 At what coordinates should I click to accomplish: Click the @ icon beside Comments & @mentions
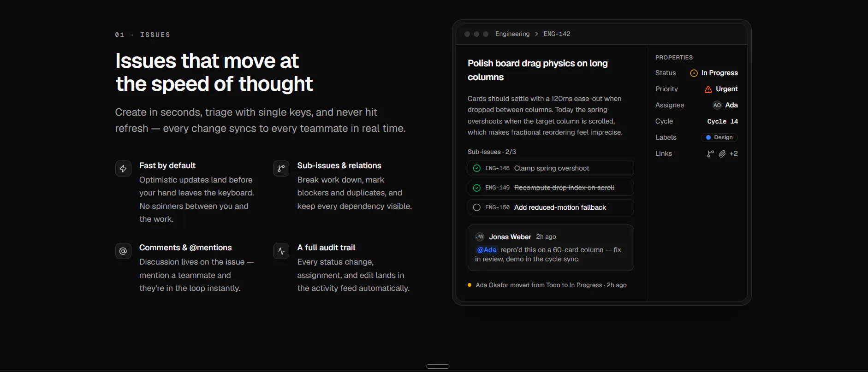123,251
